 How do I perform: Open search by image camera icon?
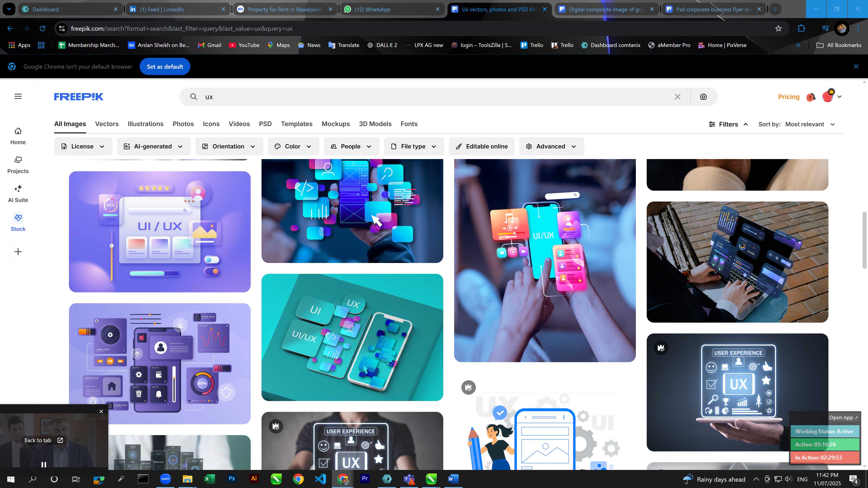click(x=703, y=97)
